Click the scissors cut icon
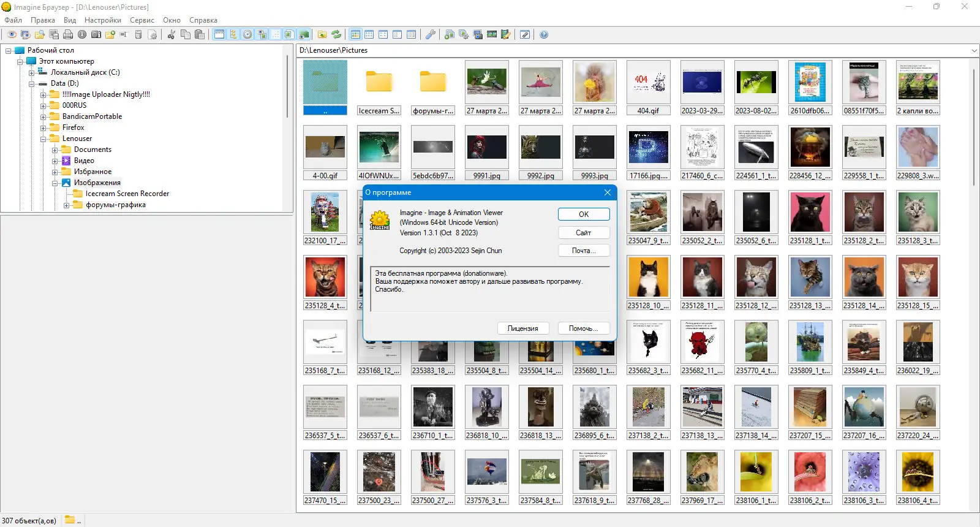Screen dimensions: 980x527 171,34
